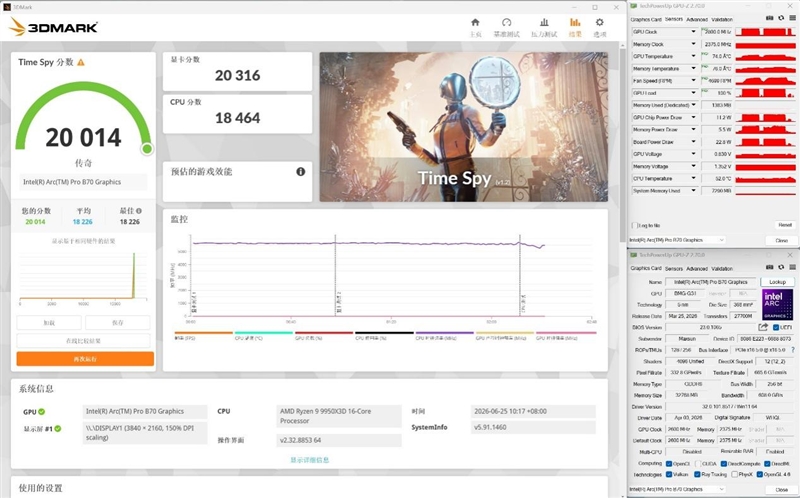
Task: Click the orange 再次运行 run-again button
Action: click(85, 359)
